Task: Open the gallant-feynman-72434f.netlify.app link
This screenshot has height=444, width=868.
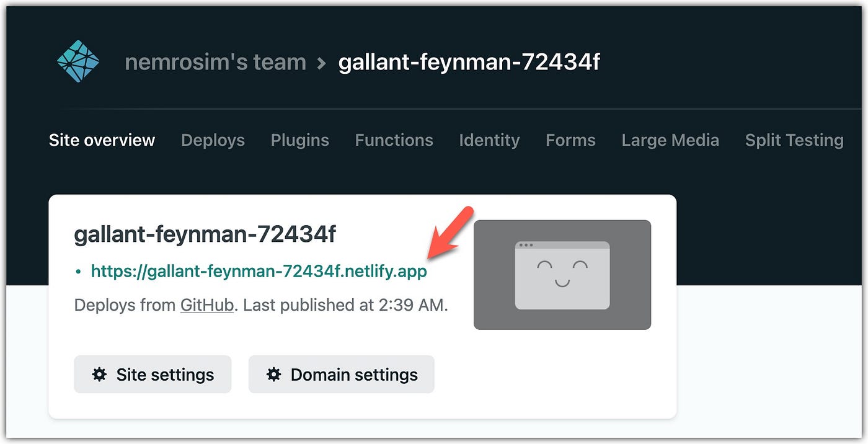Action: [259, 271]
